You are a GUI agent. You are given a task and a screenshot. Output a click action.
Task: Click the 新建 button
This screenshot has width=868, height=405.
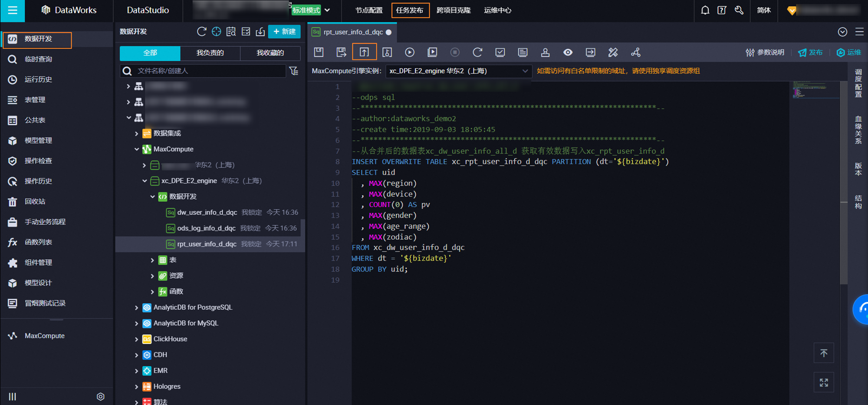coord(284,32)
